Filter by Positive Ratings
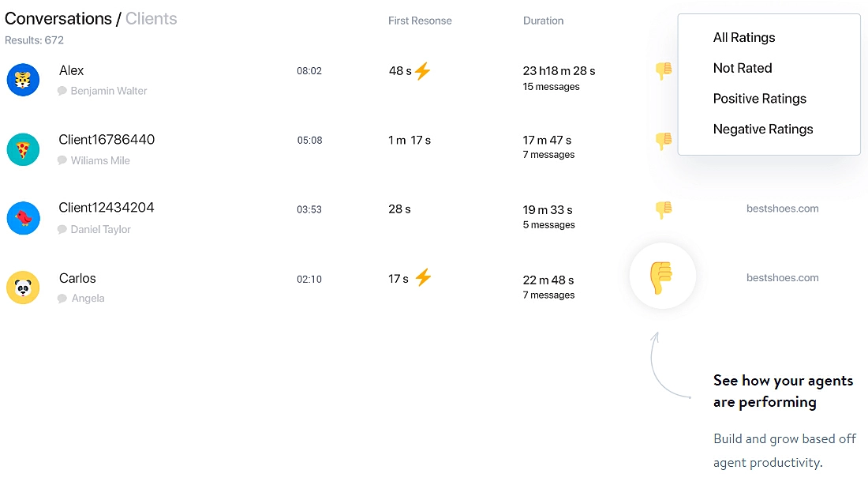Image resolution: width=868 pixels, height=485 pixels. (x=759, y=99)
